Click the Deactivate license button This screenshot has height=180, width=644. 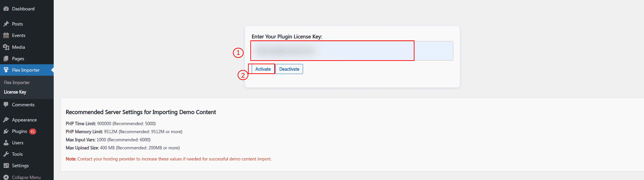coord(289,69)
